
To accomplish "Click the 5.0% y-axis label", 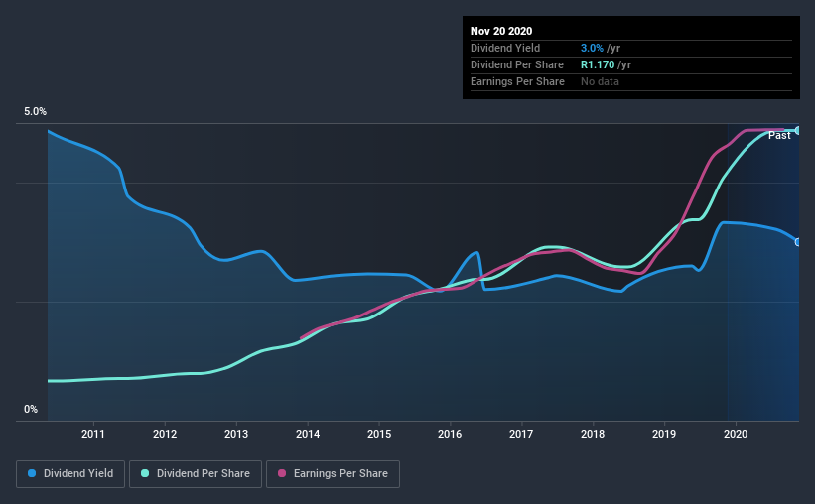I will (36, 112).
